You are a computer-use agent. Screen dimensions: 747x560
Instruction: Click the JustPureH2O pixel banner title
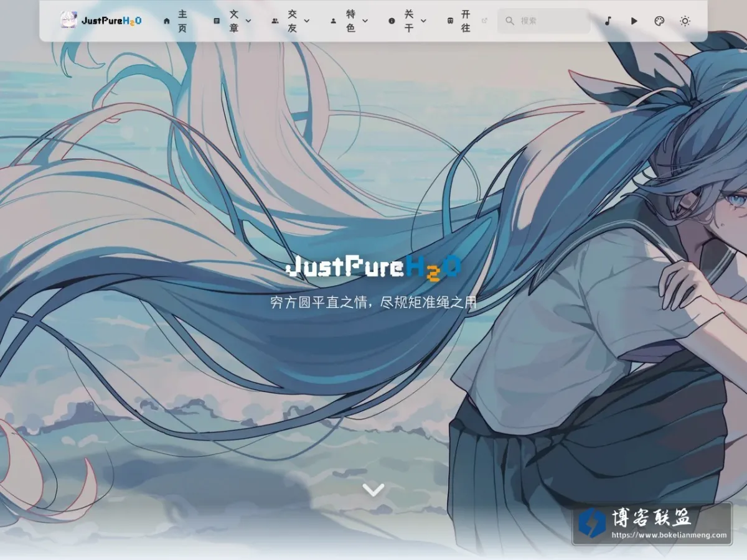tap(374, 268)
